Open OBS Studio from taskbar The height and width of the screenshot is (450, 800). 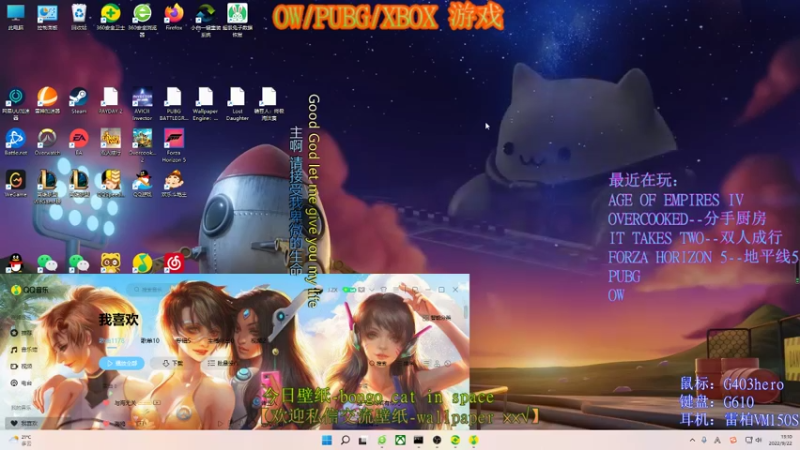[437, 440]
